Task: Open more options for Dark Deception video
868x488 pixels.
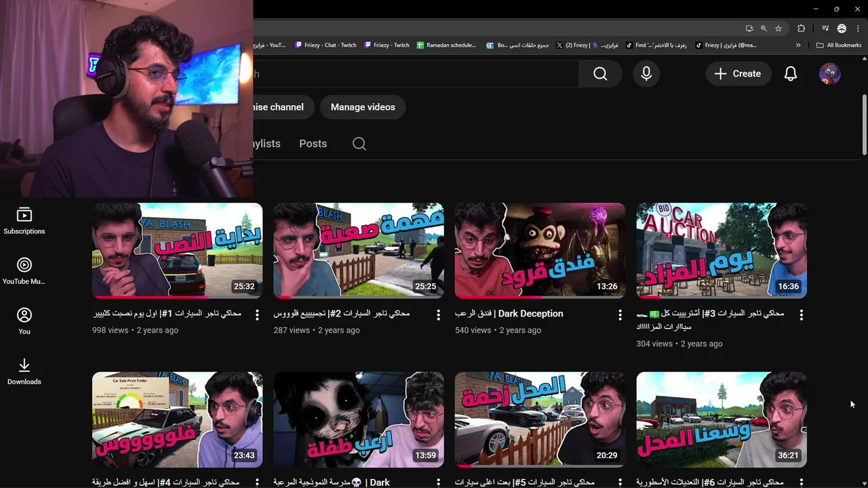Action: pos(620,315)
